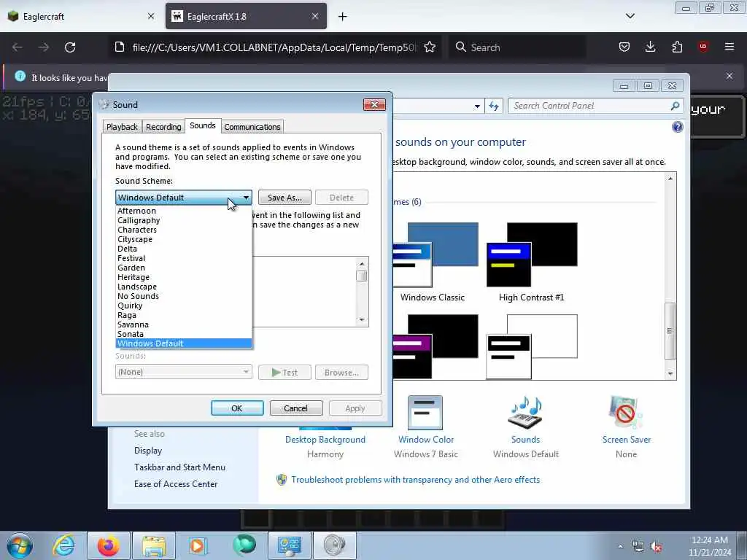Screen dimensions: 747x560
Task: Choose Landscape sound scheme
Action: click(x=184, y=287)
